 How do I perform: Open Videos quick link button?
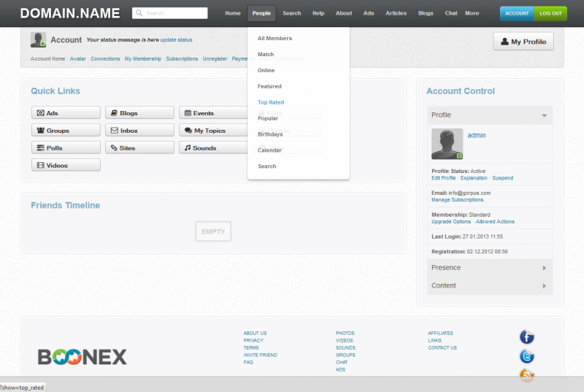[66, 166]
